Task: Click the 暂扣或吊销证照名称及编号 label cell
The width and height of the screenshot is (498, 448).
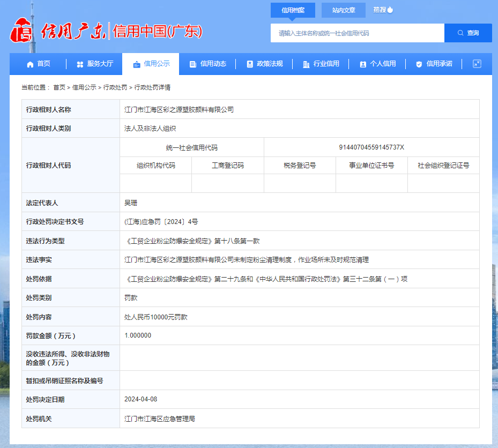Action: pos(71,380)
